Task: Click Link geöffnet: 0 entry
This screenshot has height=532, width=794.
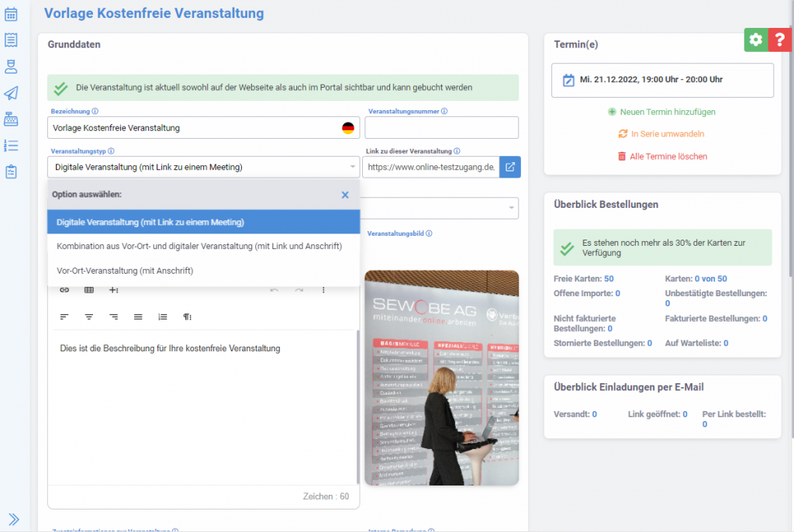Action: [658, 414]
